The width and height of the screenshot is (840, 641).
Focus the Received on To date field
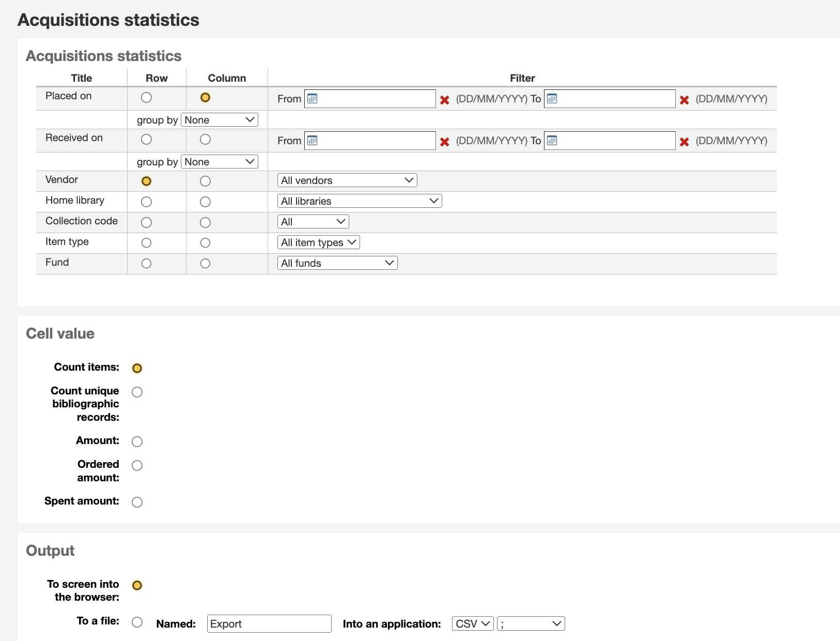click(x=610, y=141)
